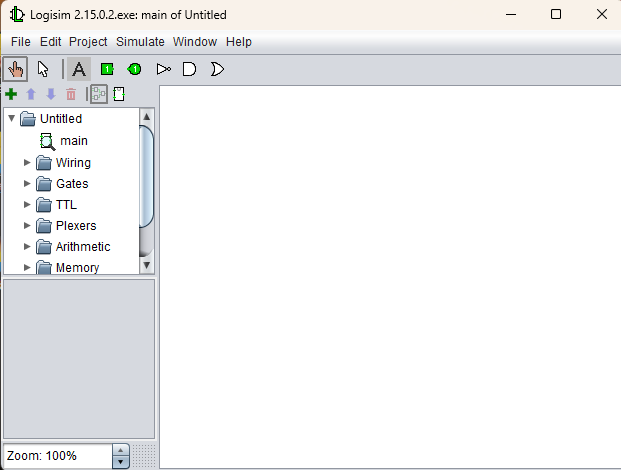Viewport: 621px width, 470px height.
Task: Click the Logisim app icon in the title bar
Action: (x=17, y=15)
